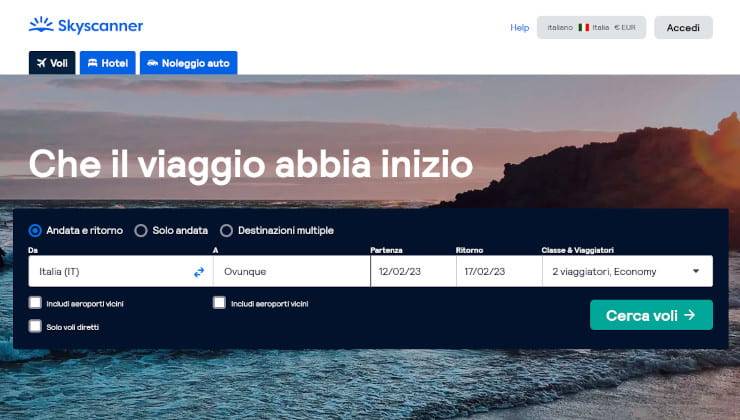Click the car icon on Noleggio auto
The image size is (740, 420).
tap(152, 63)
